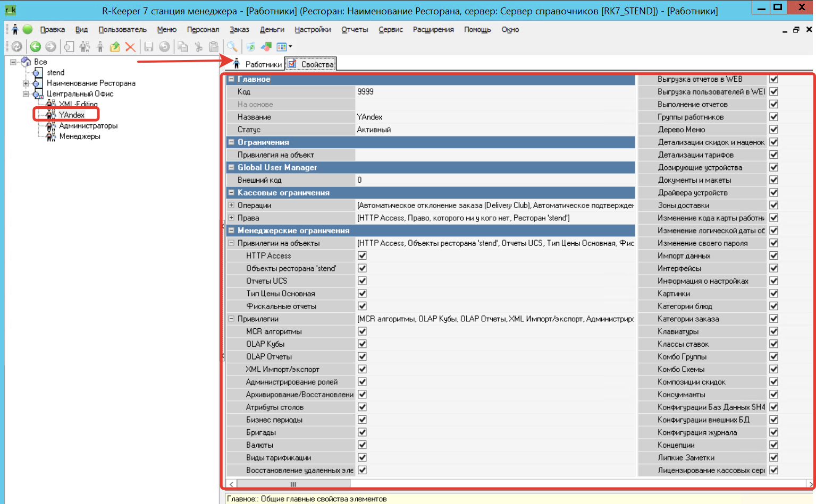Toggle the OLAP Кубы checkbox
The width and height of the screenshot is (816, 504).
pos(362,344)
